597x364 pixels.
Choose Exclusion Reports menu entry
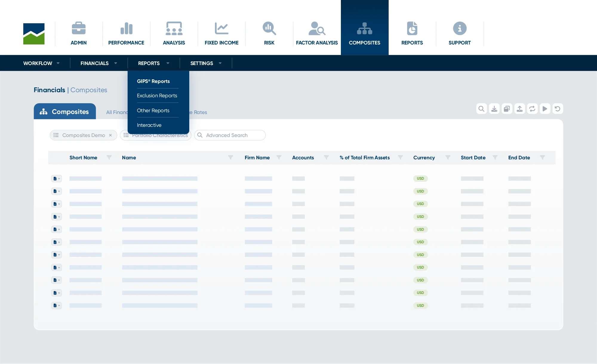click(157, 96)
